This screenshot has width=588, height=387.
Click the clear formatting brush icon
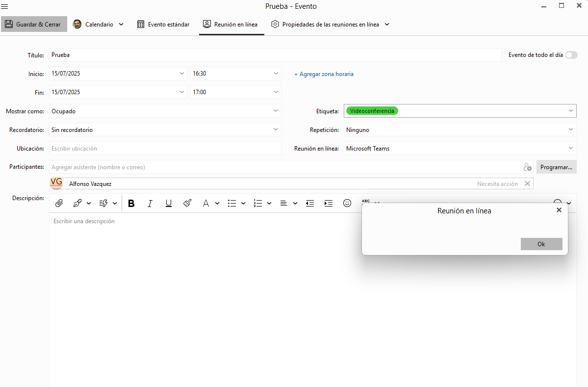[x=187, y=203]
